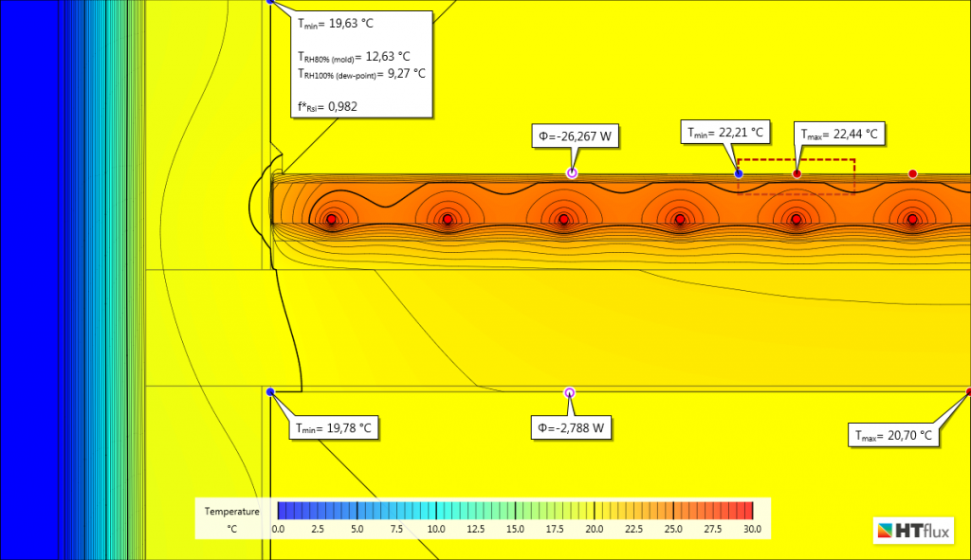This screenshot has width=971, height=560.
Task: Click the purple flux sensor point below the floor slab
Action: coord(570,392)
